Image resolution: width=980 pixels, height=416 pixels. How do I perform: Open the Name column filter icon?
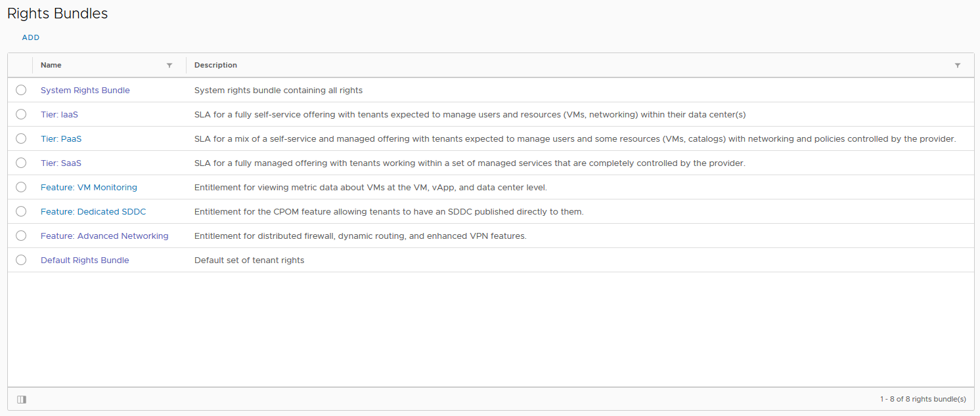pos(169,66)
